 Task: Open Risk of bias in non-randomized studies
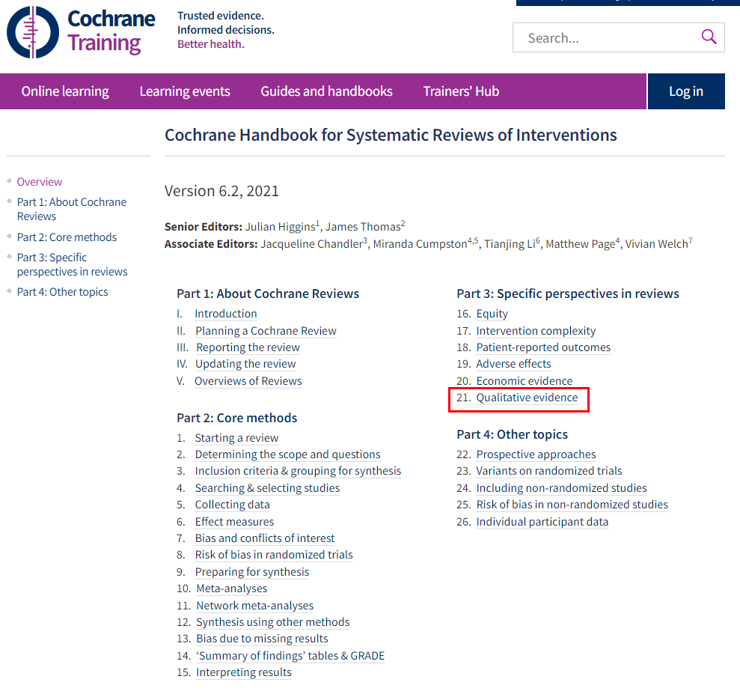(x=572, y=505)
